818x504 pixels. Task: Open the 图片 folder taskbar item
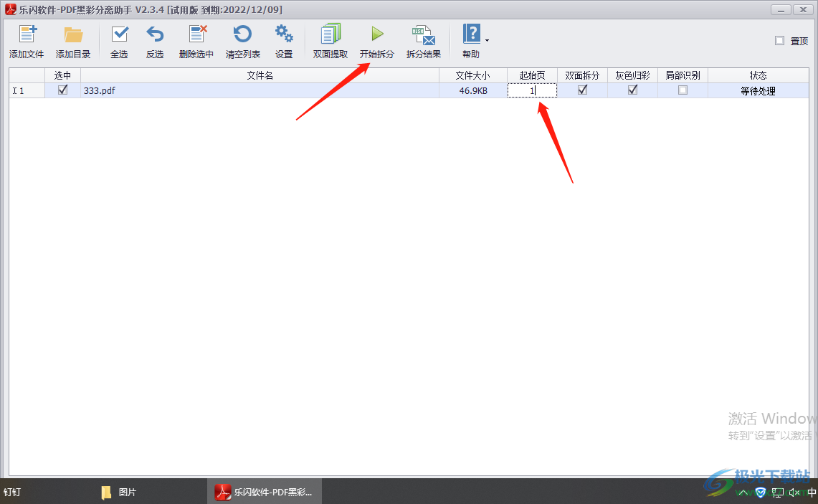119,492
